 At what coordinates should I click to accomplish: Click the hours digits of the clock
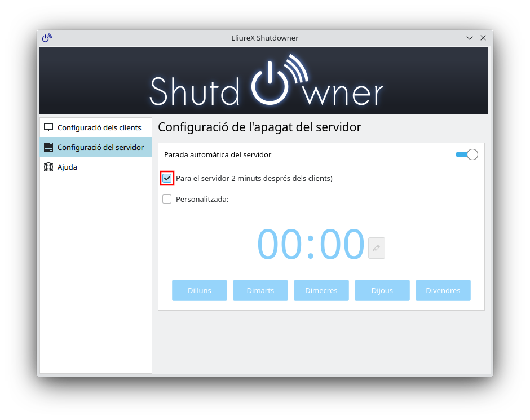point(280,245)
